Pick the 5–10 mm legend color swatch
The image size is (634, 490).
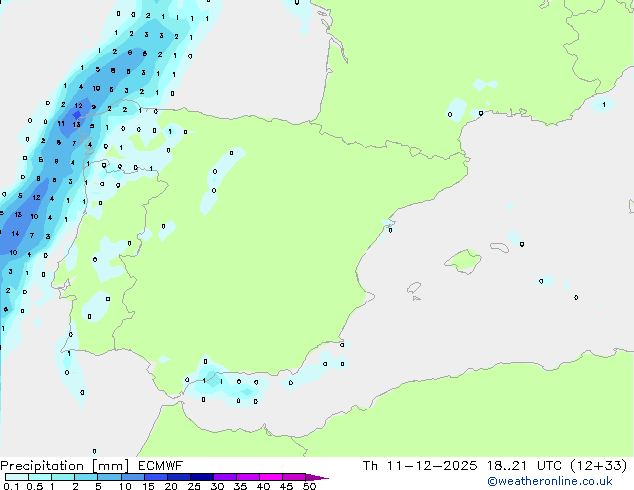109,477
